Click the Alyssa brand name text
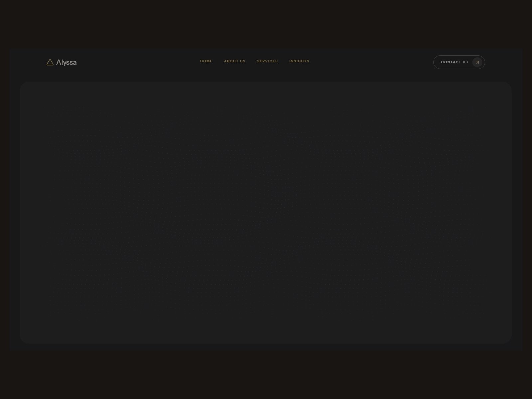 pyautogui.click(x=66, y=62)
